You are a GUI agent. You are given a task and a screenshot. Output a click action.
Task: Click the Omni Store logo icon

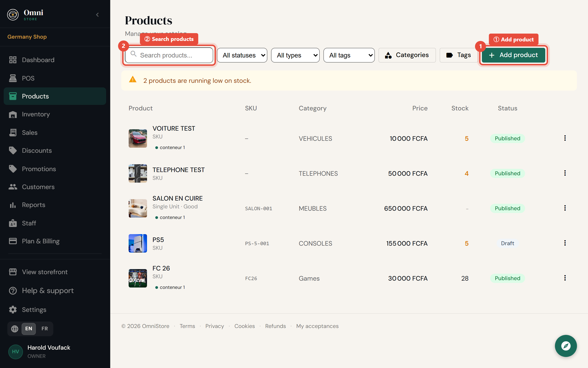coord(13,15)
